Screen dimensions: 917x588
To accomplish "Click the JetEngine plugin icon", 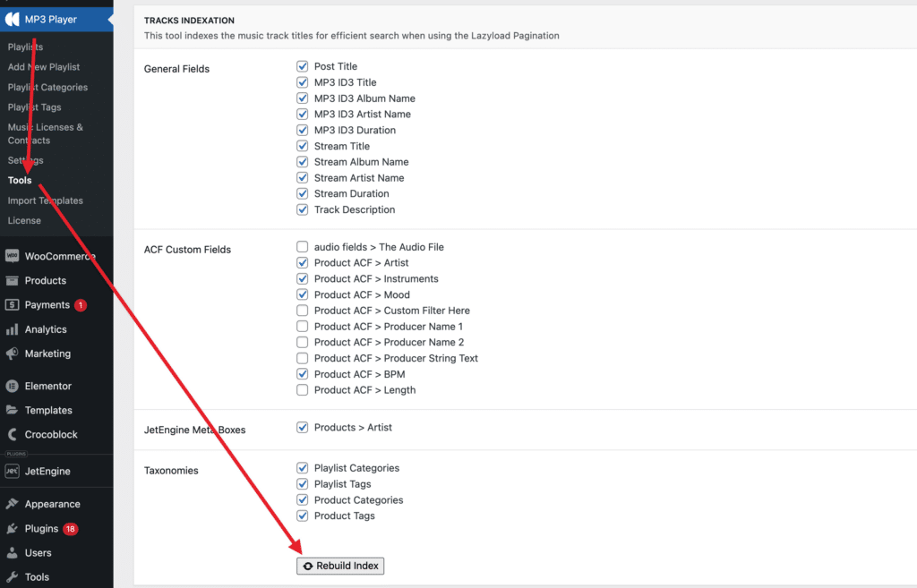I will point(12,471).
